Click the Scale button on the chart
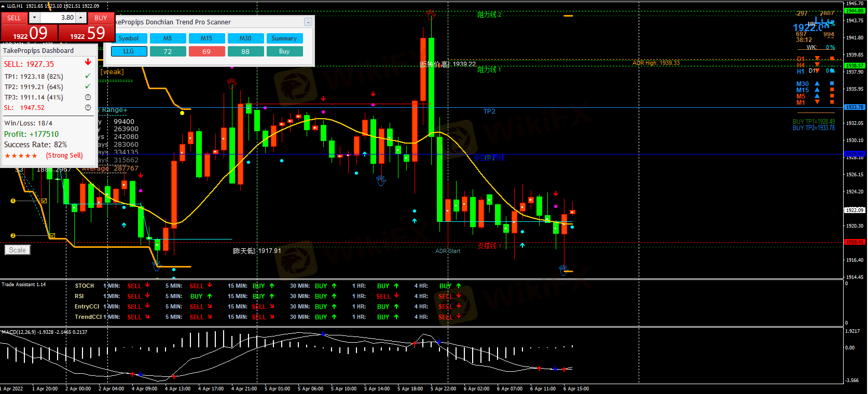This screenshot has height=394, width=868. (x=17, y=250)
